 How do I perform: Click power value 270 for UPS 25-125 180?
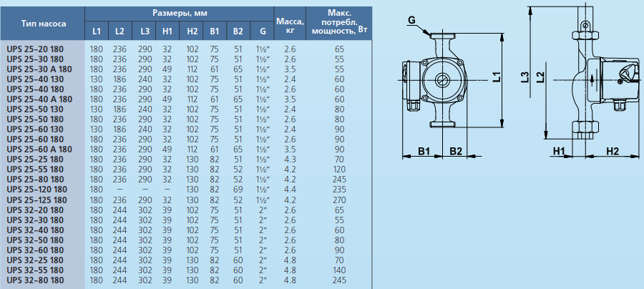[340, 200]
